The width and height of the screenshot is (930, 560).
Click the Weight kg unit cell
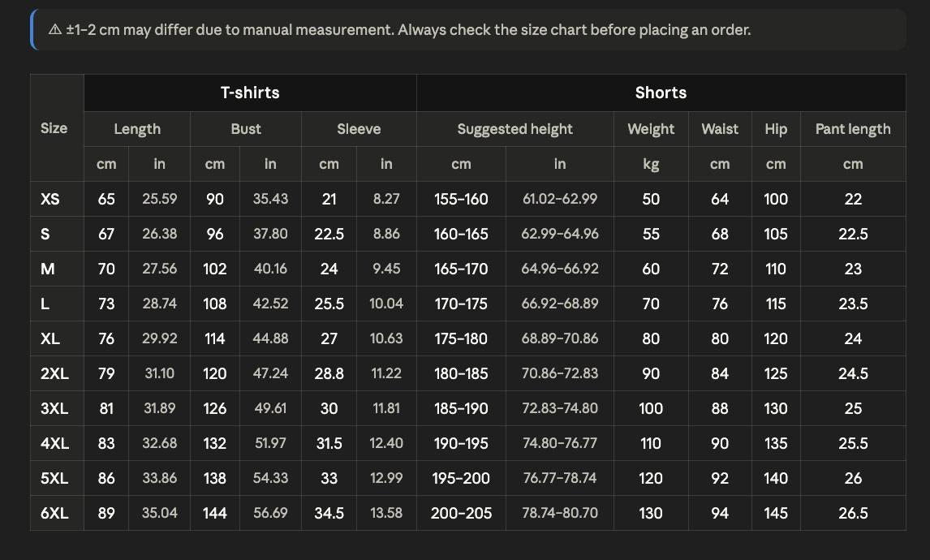(651, 164)
